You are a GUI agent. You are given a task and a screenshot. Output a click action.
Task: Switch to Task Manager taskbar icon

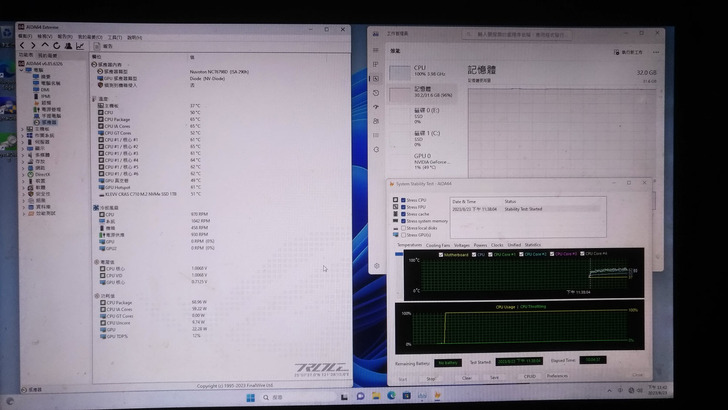422,396
